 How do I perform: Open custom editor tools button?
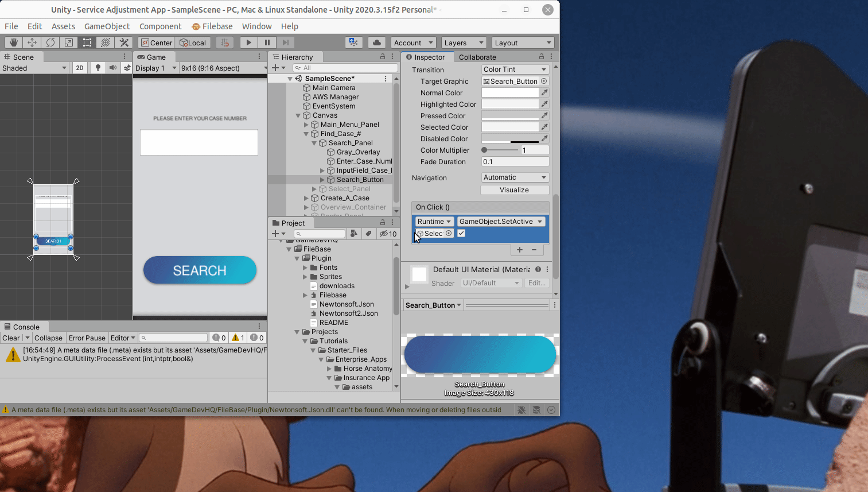coord(124,42)
